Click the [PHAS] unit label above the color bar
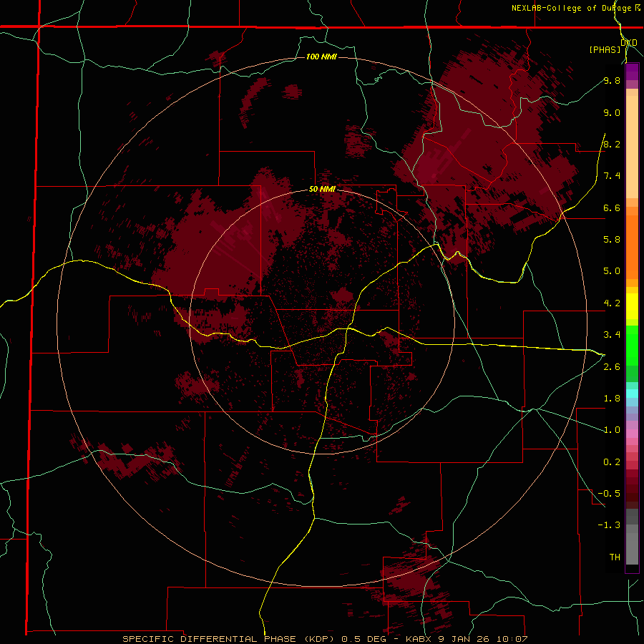This screenshot has height=644, width=644. tap(605, 50)
